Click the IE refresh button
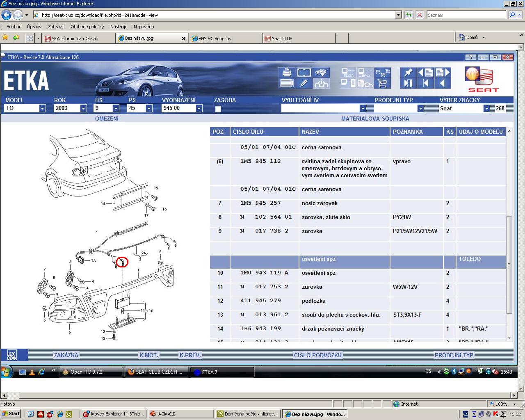 pos(409,15)
